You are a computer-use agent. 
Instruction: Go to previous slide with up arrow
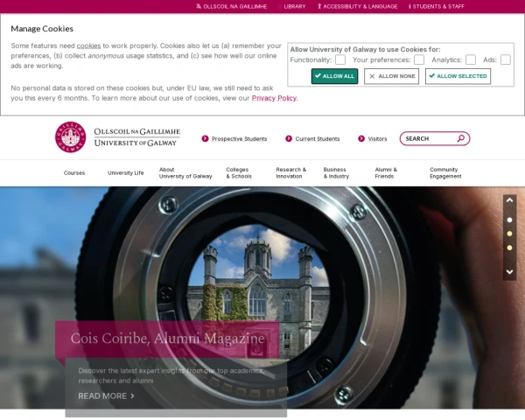pos(509,200)
